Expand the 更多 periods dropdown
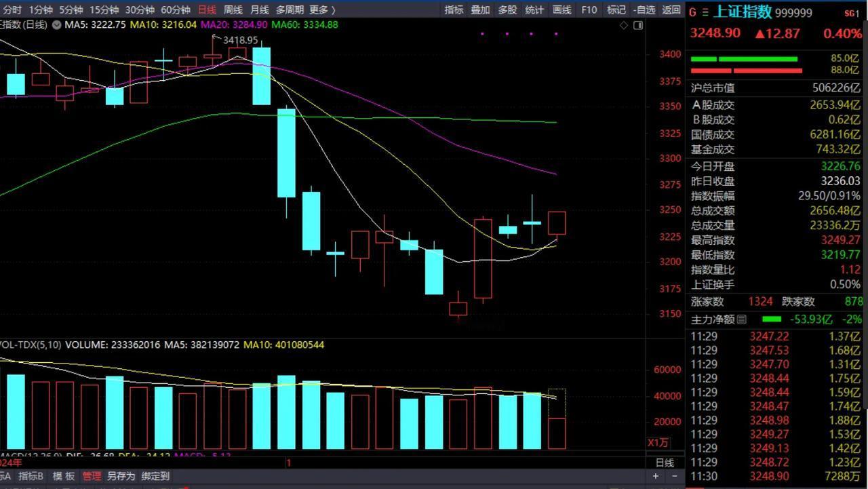Image resolution: width=868 pixels, height=489 pixels. (x=321, y=9)
